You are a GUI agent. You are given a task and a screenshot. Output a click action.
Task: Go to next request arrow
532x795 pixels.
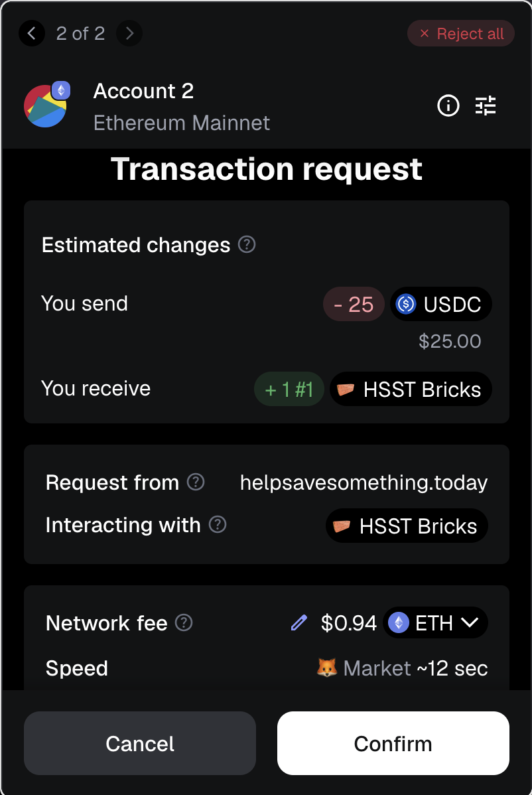(x=129, y=33)
